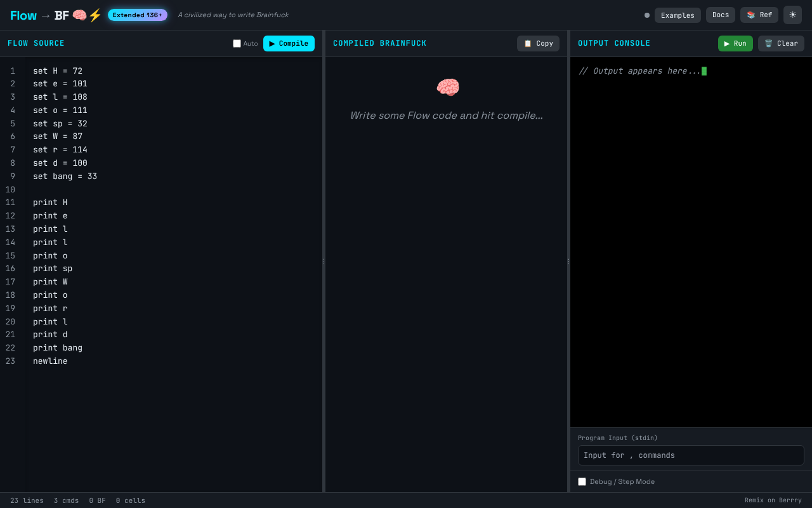Enable the Auto compile checkbox
The width and height of the screenshot is (812, 508).
(237, 44)
